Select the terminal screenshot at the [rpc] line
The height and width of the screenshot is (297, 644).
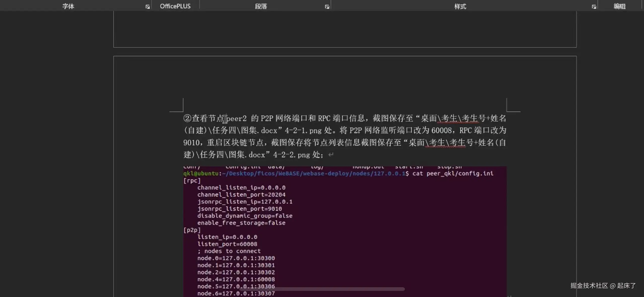pyautogui.click(x=192, y=181)
